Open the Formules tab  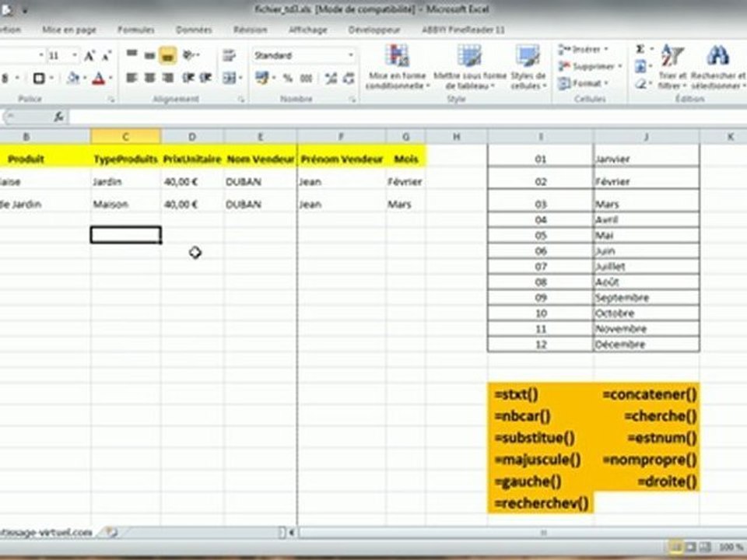[135, 30]
